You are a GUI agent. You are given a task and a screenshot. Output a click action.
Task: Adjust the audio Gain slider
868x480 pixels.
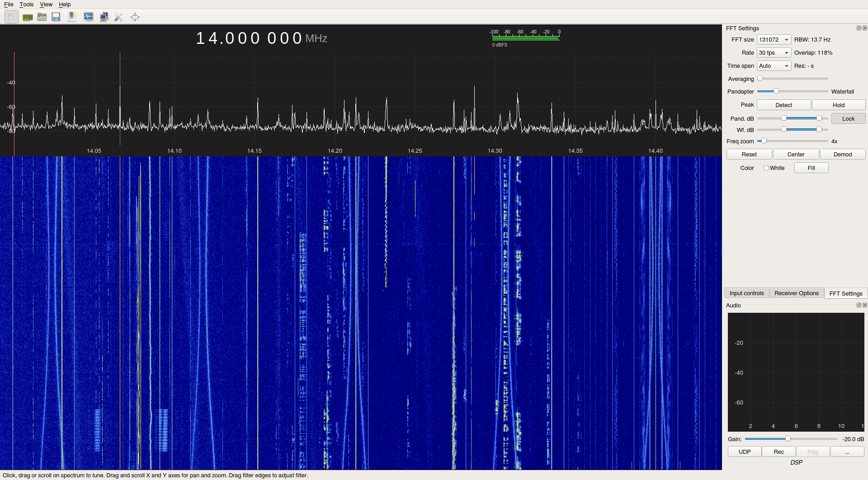(791, 439)
